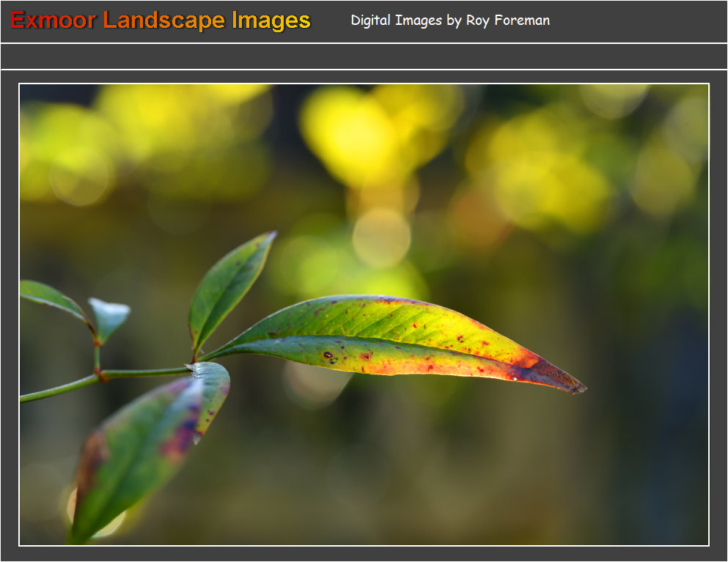The width and height of the screenshot is (728, 562).
Task: Click the word Images in the yellow title
Action: pos(271,21)
